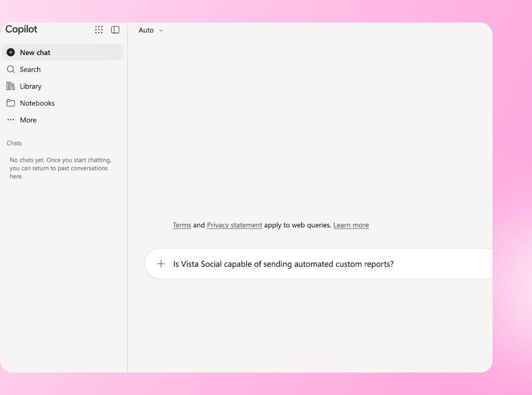Screen dimensions: 532x395
Task: Click the 'No chats yet' message
Action: 60,168
